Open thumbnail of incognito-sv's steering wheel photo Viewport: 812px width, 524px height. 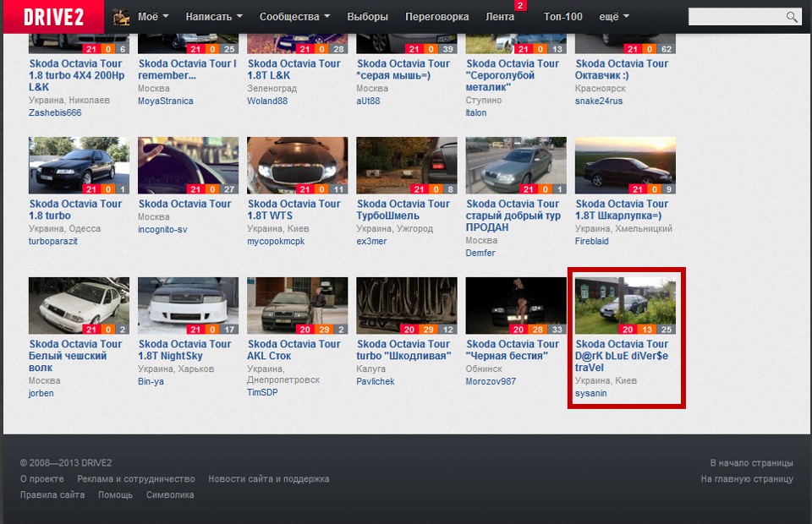188,165
